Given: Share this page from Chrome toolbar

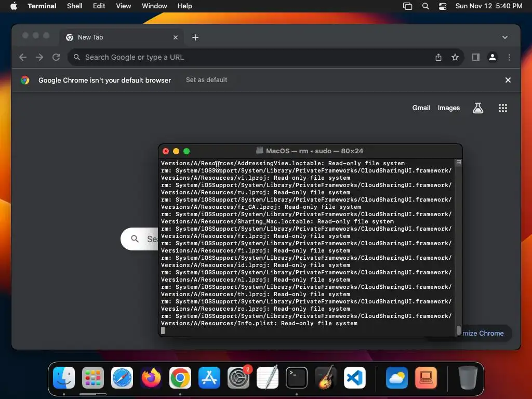Looking at the screenshot, I should click(x=438, y=57).
